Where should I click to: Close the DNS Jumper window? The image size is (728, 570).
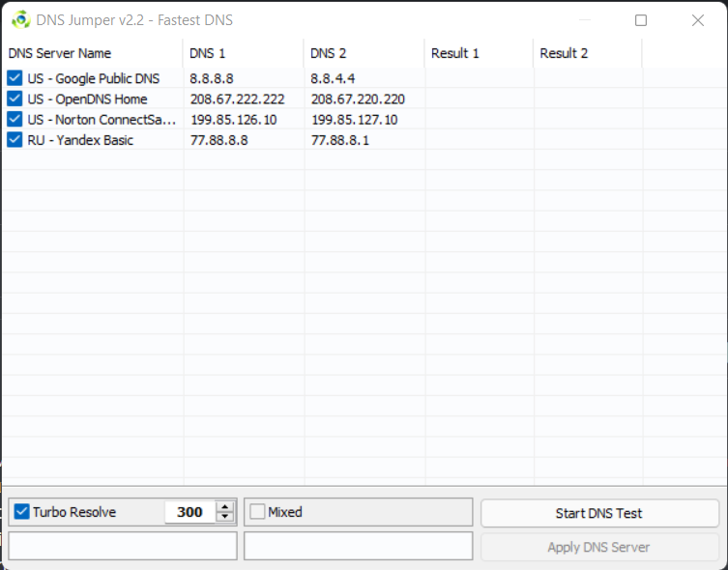click(x=698, y=20)
